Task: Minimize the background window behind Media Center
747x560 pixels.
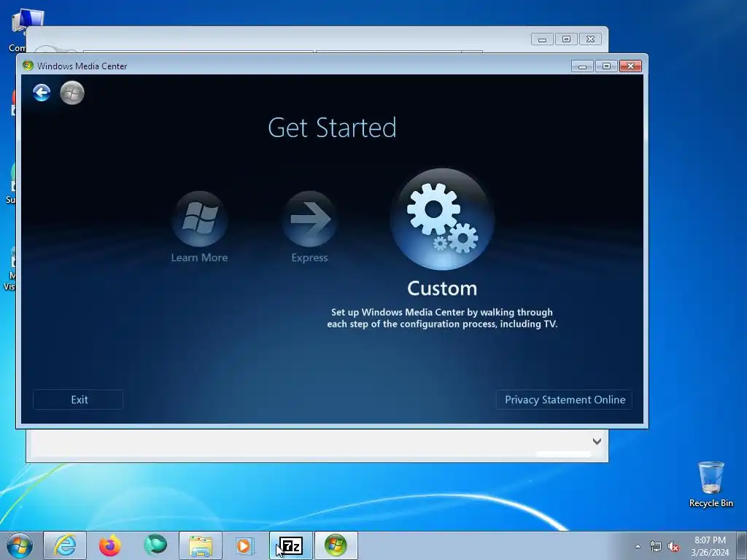Action: tap(542, 39)
